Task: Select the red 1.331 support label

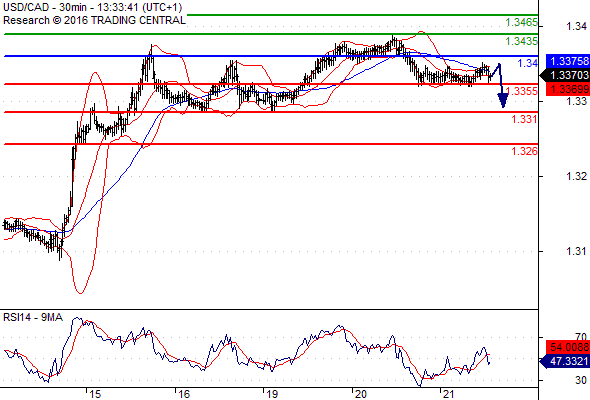Action: [x=524, y=119]
